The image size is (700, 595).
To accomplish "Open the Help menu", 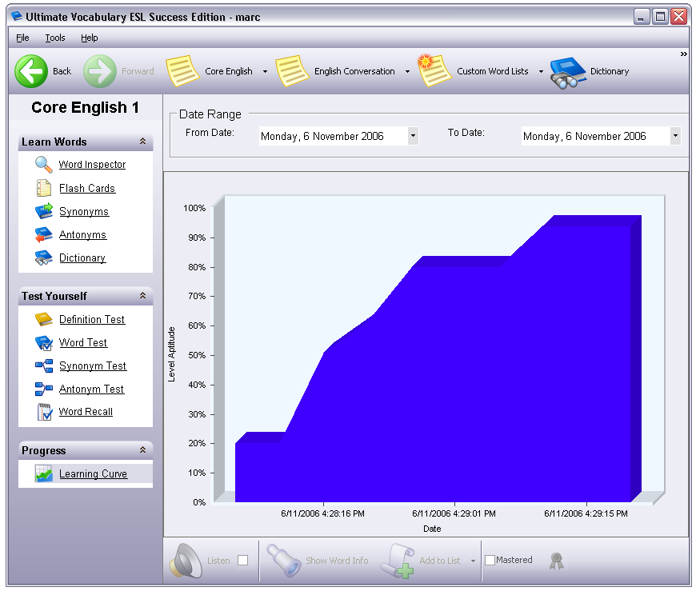I will pos(90,38).
